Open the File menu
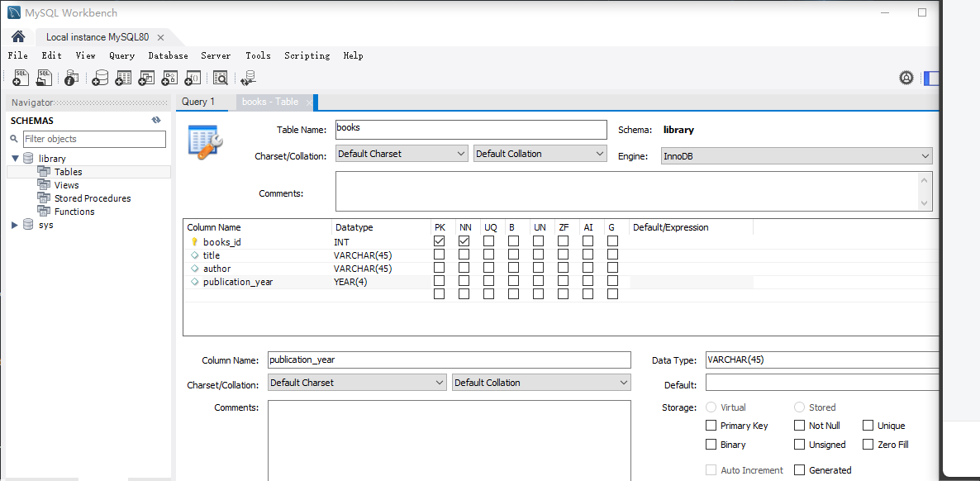 (x=17, y=55)
